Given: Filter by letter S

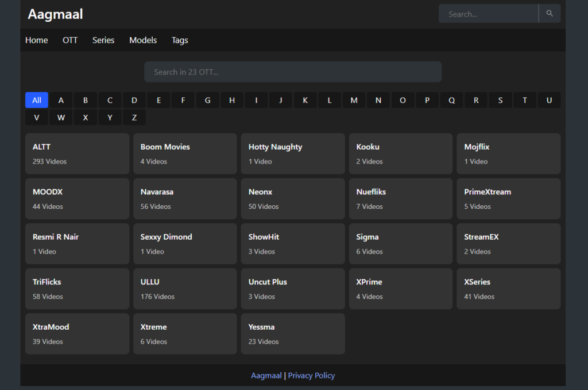Looking at the screenshot, I should 500,100.
